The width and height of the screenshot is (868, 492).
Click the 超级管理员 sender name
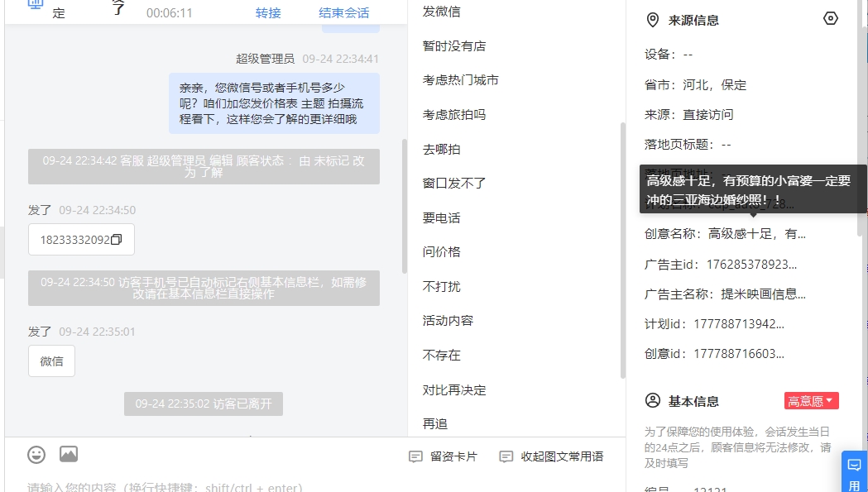point(265,59)
